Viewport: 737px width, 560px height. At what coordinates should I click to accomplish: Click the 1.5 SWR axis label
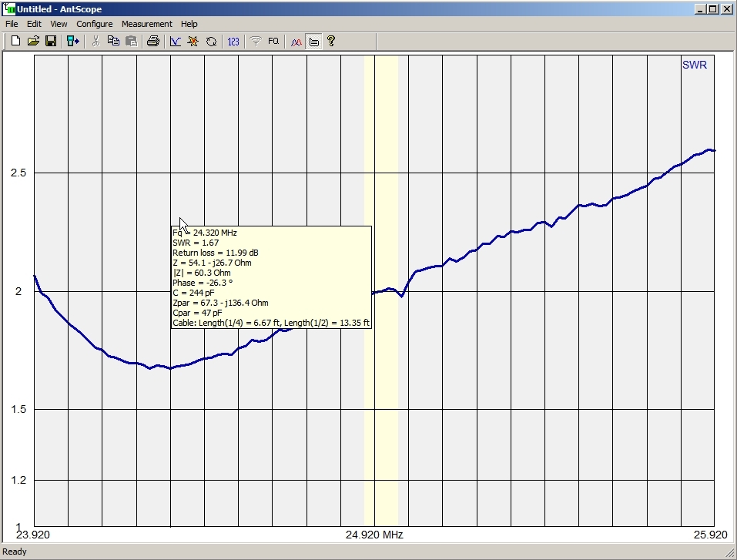[x=18, y=409]
